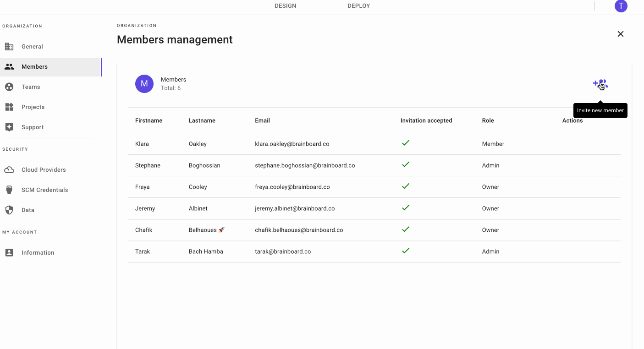Select the row for Chafik Belhaoues
This screenshot has height=349, width=644.
321,229
